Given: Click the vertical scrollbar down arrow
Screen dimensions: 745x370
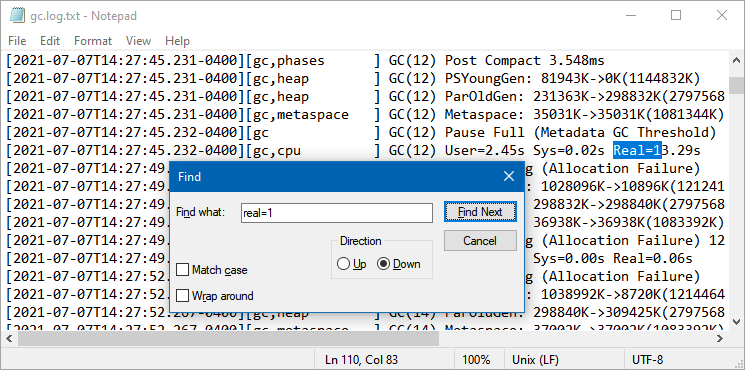Looking at the screenshot, I should click(x=736, y=321).
